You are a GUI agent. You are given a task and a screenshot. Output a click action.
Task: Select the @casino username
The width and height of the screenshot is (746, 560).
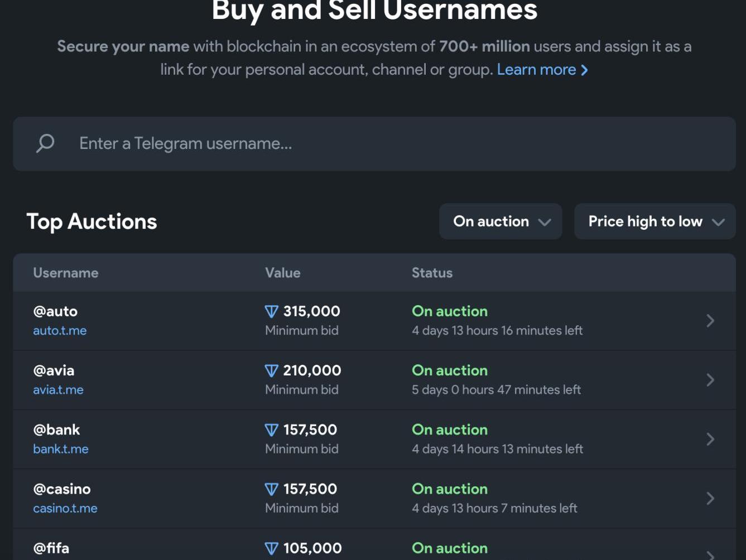62,489
